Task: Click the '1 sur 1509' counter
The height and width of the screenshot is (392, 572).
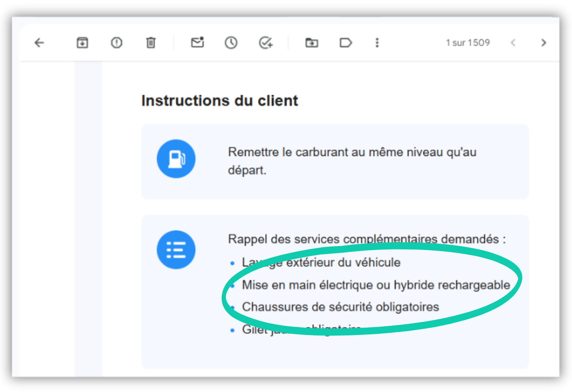Action: [x=468, y=43]
